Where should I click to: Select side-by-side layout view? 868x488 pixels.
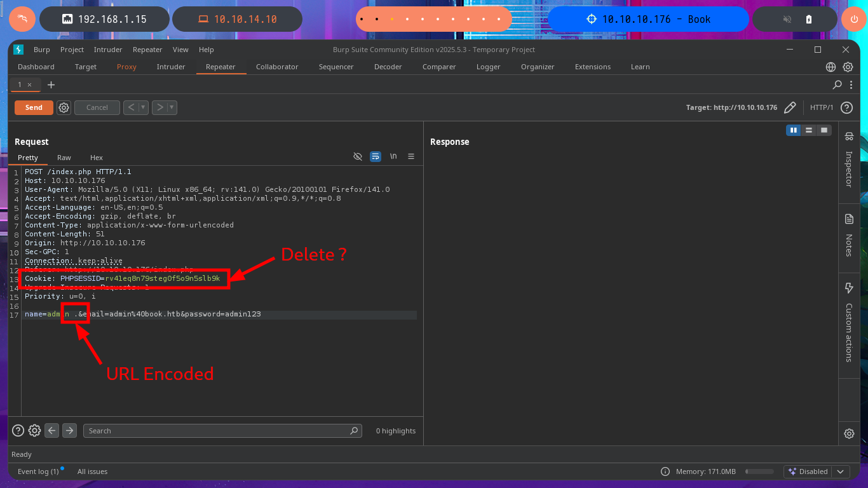(x=793, y=130)
